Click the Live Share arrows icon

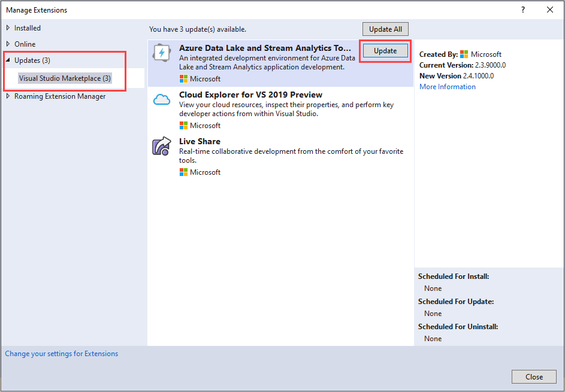click(x=162, y=145)
